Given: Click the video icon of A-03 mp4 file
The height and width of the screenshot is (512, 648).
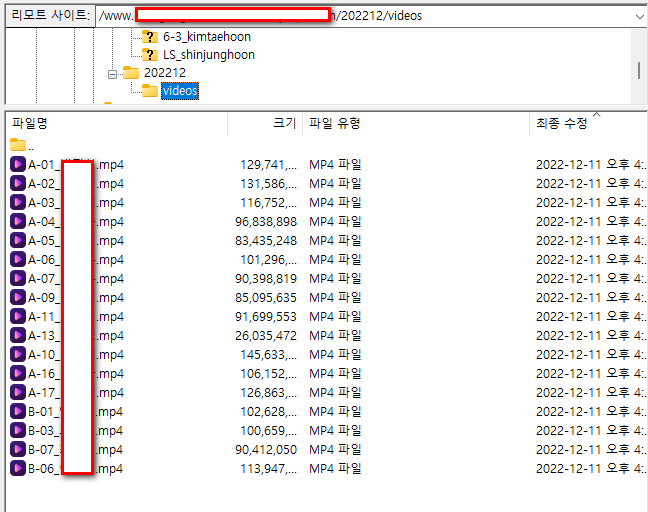Looking at the screenshot, I should coord(18,202).
